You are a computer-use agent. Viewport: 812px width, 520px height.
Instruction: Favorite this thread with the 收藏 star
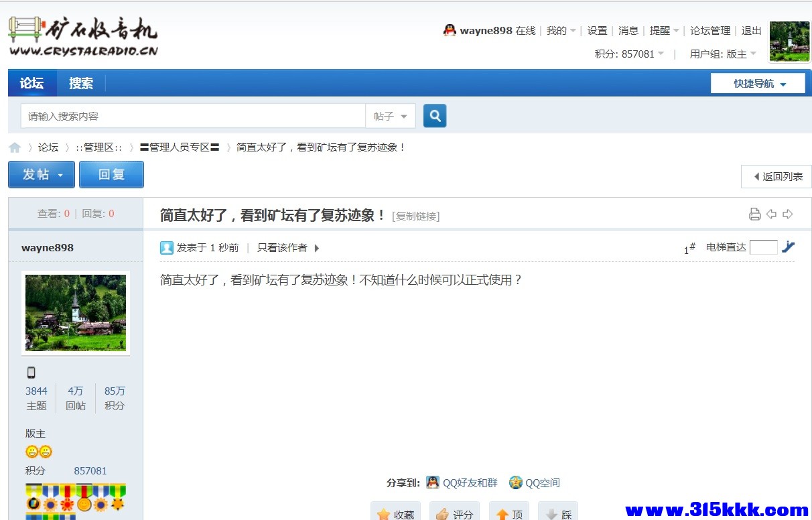[x=395, y=513]
